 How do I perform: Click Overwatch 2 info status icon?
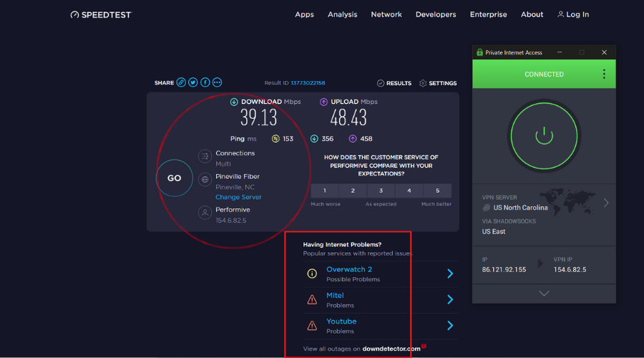[x=312, y=274]
